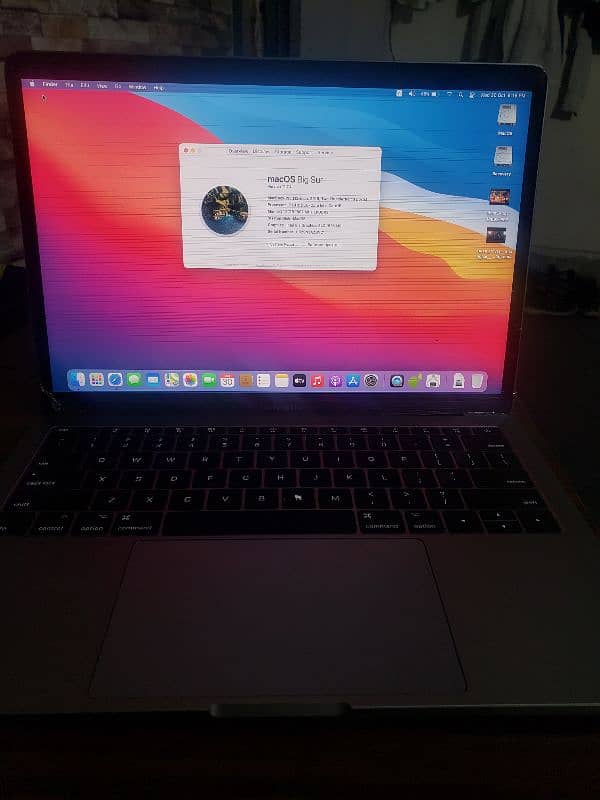Switch to the Storage tab
This screenshot has width=600, height=800.
point(283,152)
